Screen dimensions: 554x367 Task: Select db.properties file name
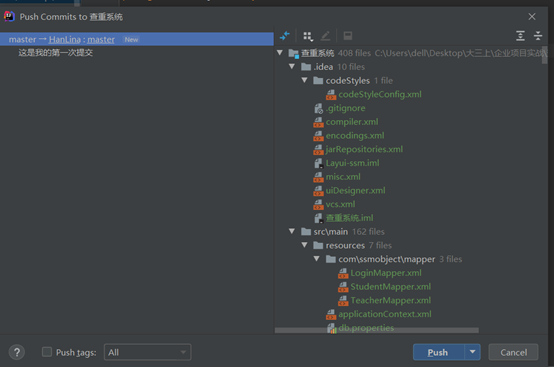pyautogui.click(x=366, y=328)
